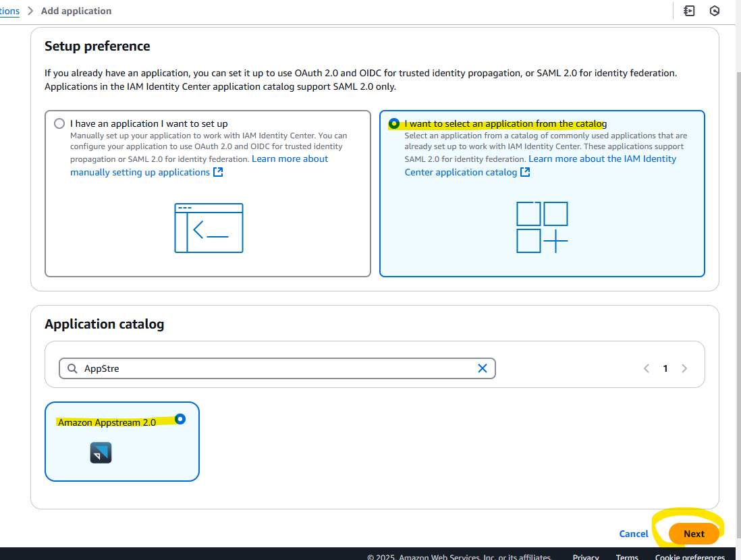Select 'I want to select an application from the catalog' radio
The height and width of the screenshot is (560, 741).
coord(393,124)
